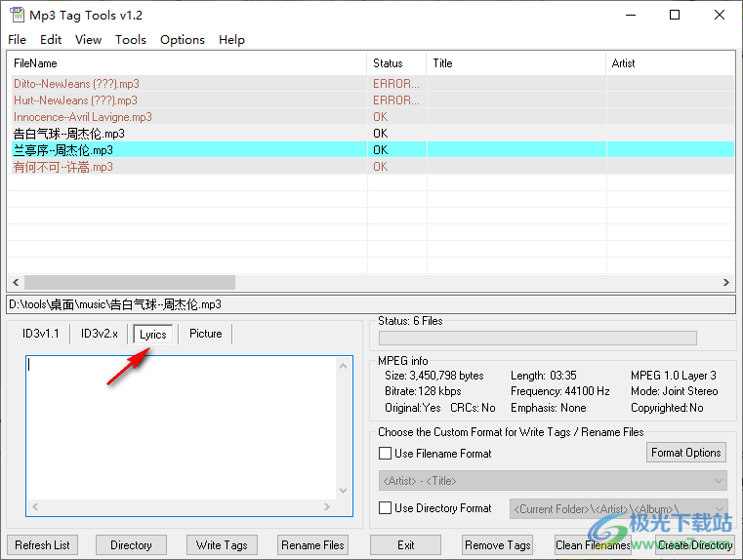The height and width of the screenshot is (560, 743).
Task: Select 告白气球--周杰伦.mp3 file row
Action: coord(373,134)
